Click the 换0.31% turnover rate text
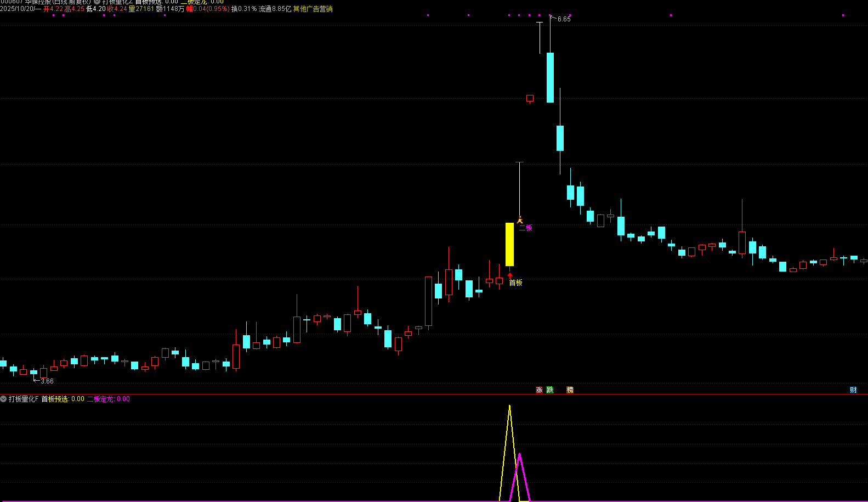This screenshot has height=502, width=868. click(x=244, y=9)
